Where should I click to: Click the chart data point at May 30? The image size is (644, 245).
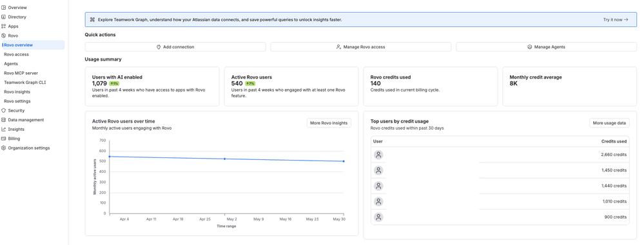point(344,161)
